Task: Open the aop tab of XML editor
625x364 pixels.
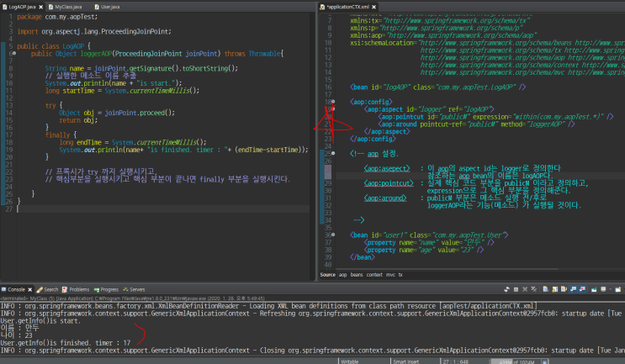Action: 343,275
